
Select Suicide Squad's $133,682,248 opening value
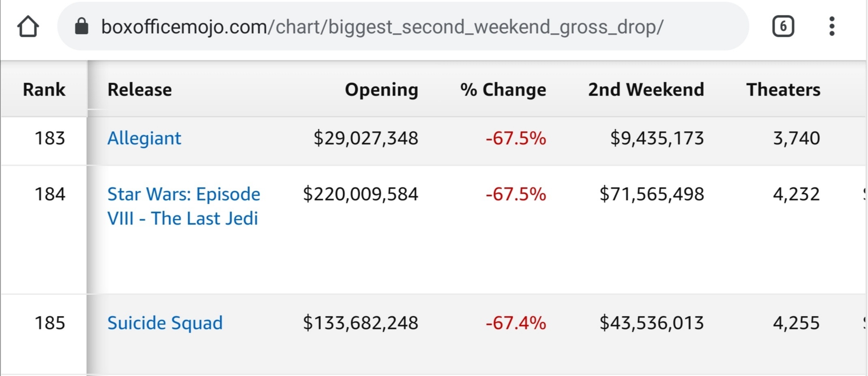(x=361, y=323)
